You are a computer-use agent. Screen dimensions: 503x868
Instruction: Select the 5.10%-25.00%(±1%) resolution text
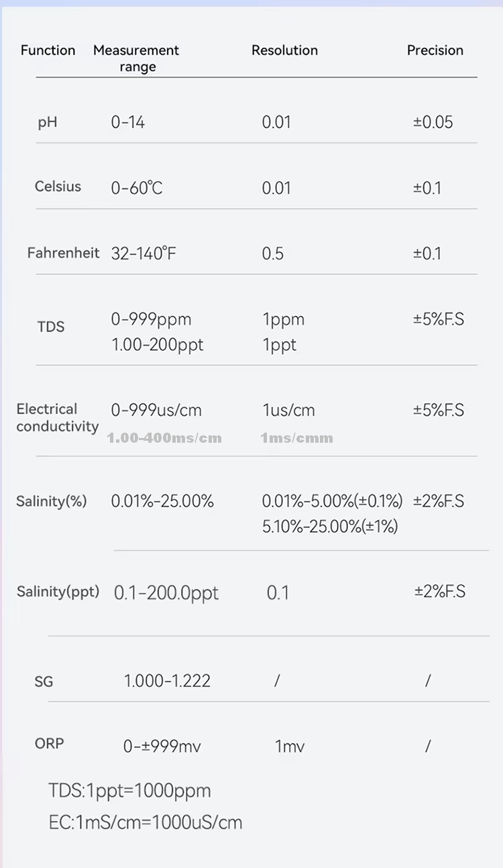[330, 527]
